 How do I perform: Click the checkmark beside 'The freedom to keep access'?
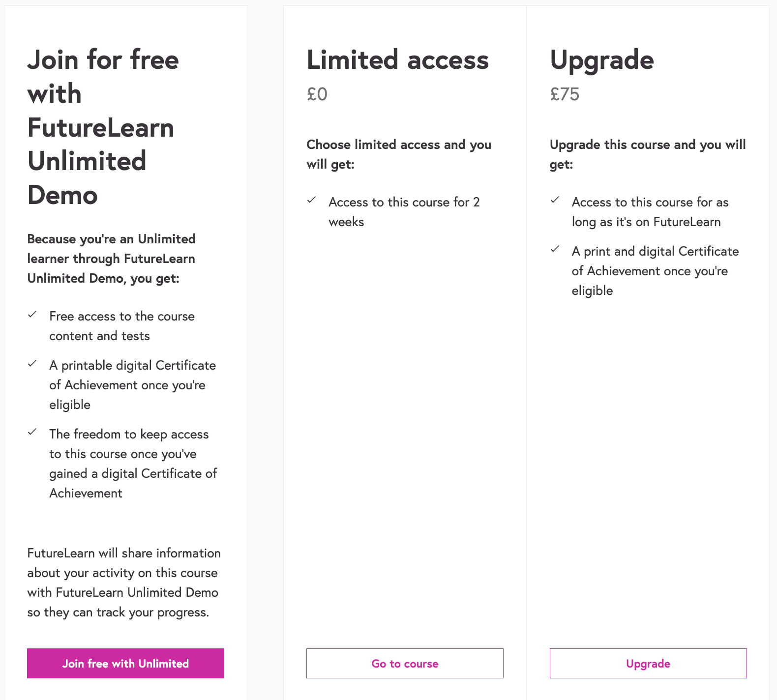(33, 433)
